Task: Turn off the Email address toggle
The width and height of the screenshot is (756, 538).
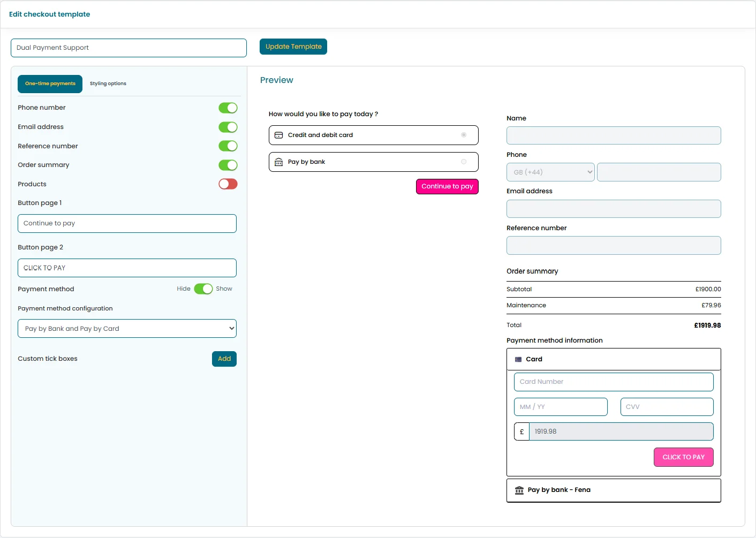Action: pos(228,127)
